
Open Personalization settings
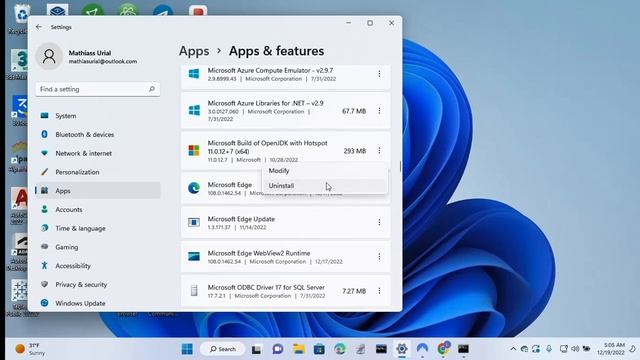98,172
